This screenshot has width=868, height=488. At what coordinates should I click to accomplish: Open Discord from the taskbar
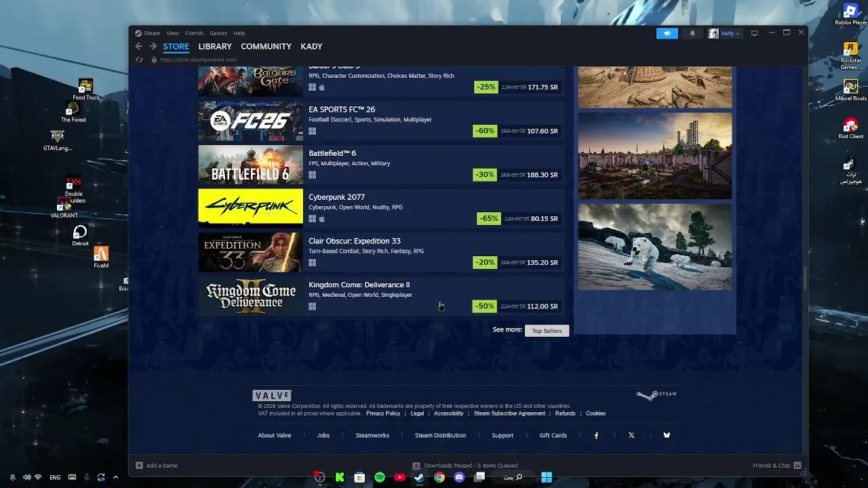(459, 477)
